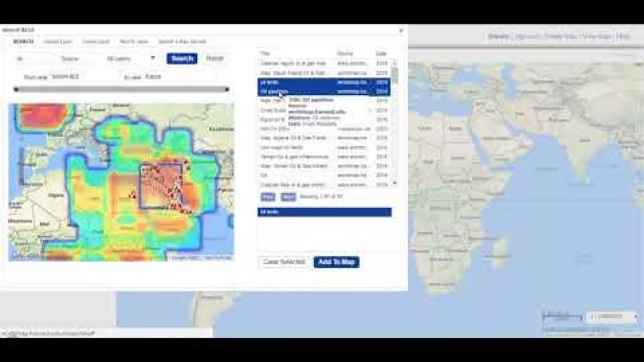Screen dimensions: 644x362
Task: Click the left handle of the year range slider
Action: pos(16,90)
